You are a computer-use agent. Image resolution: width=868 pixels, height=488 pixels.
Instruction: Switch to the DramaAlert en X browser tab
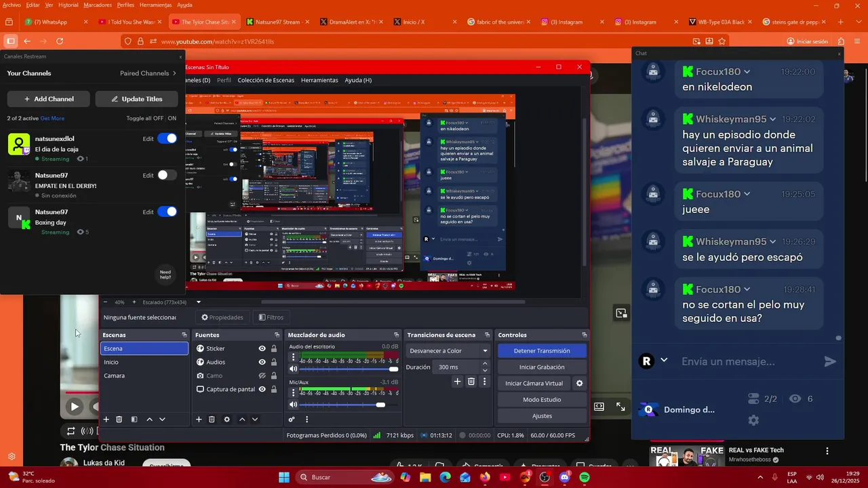(x=351, y=22)
